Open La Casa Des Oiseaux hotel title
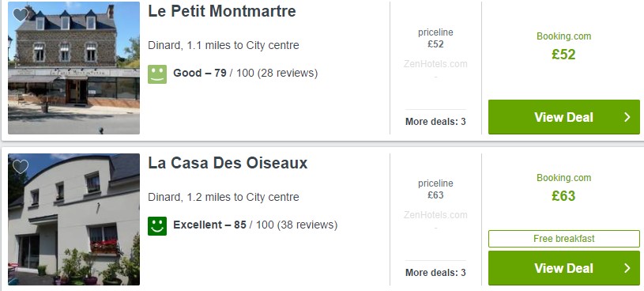The image size is (644, 291). (x=228, y=163)
